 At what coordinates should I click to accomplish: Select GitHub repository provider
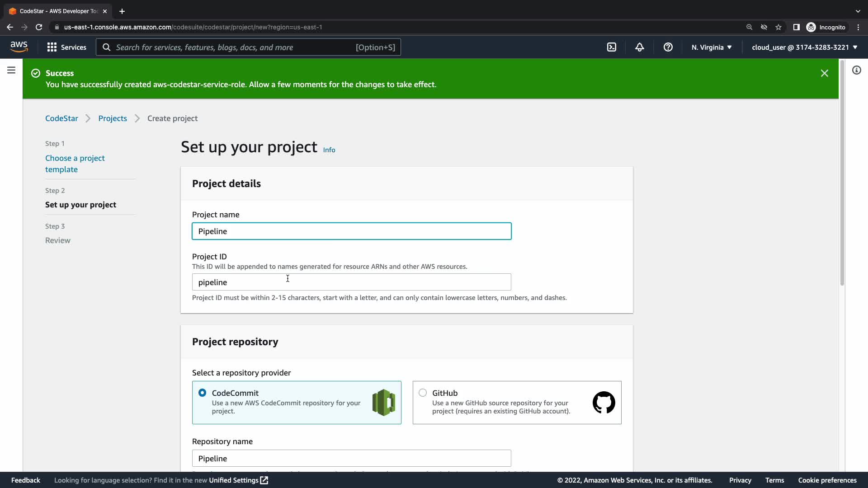[x=423, y=393]
